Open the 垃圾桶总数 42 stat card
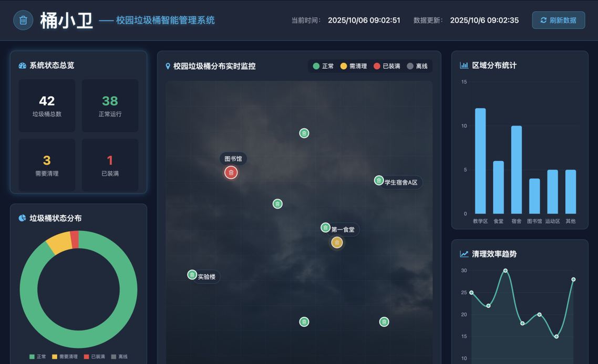Screen dimensions: 598x364 coord(47,106)
